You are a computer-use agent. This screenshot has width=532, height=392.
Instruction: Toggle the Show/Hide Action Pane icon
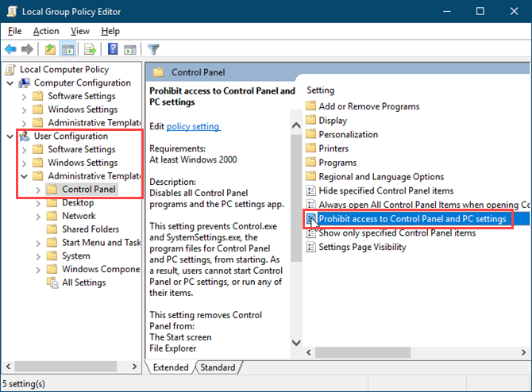(x=130, y=50)
